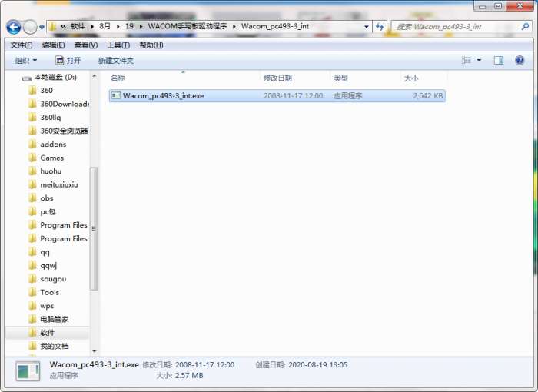The image size is (538, 392).
Task: Open the 文件(F) menu
Action: 22,45
